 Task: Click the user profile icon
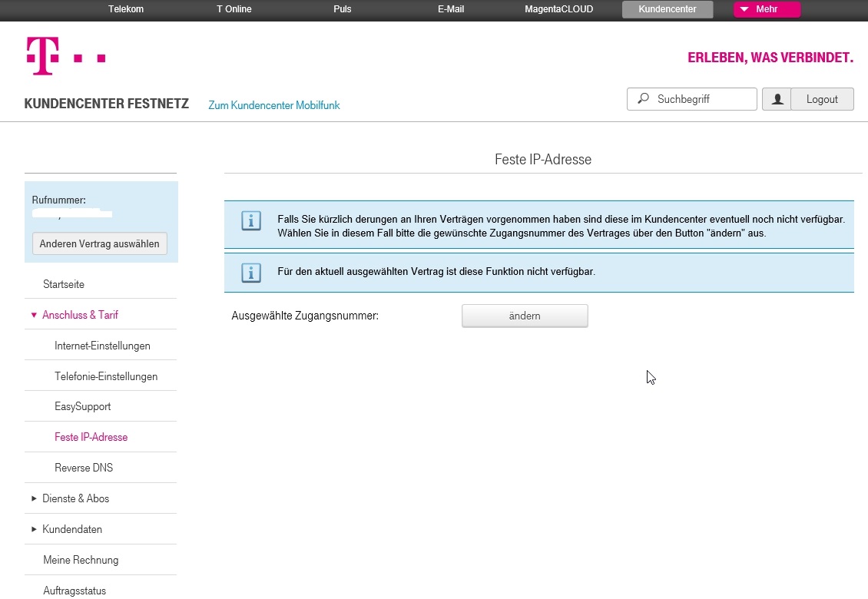coord(777,99)
